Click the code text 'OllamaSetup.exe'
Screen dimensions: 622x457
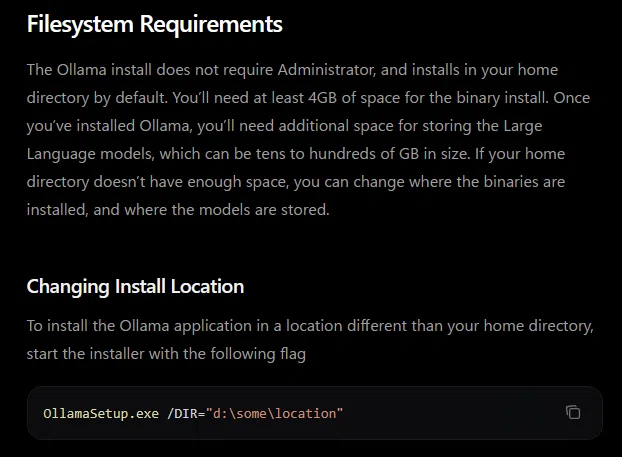click(101, 414)
